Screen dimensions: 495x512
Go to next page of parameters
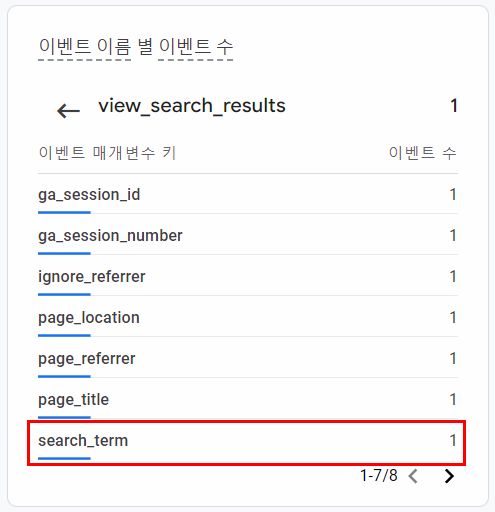(x=449, y=476)
